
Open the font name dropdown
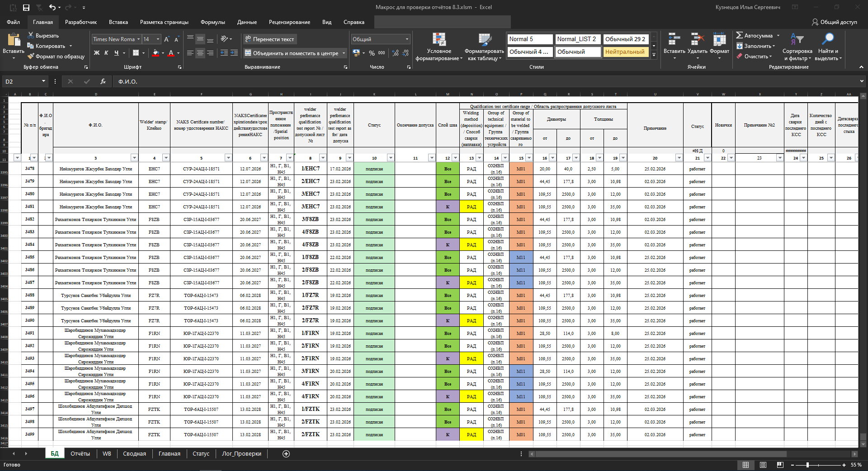pyautogui.click(x=138, y=39)
